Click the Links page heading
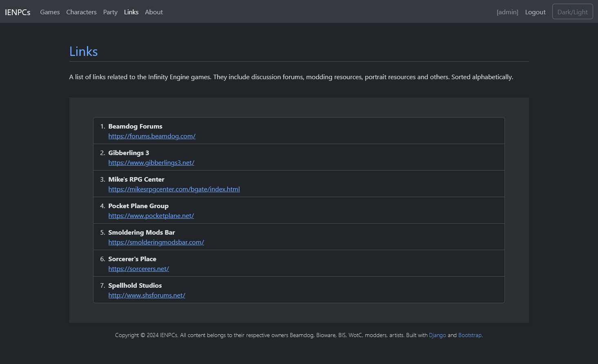Image resolution: width=598 pixels, height=364 pixels. tap(84, 51)
